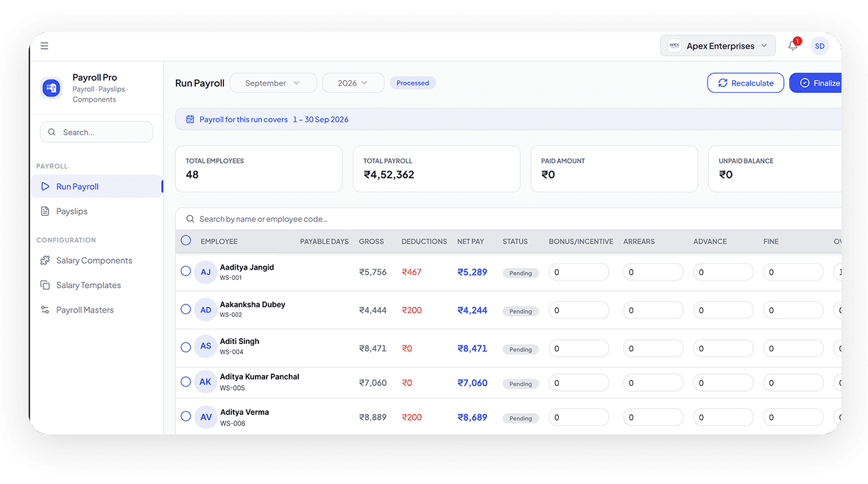
Task: Click the gross ₹8,889 value
Action: tap(373, 417)
